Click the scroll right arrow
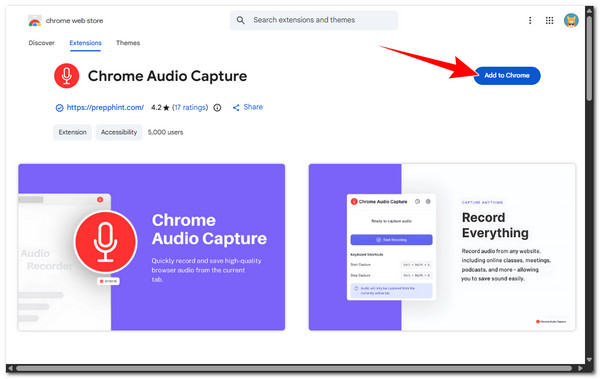The width and height of the screenshot is (600, 379). click(x=580, y=368)
